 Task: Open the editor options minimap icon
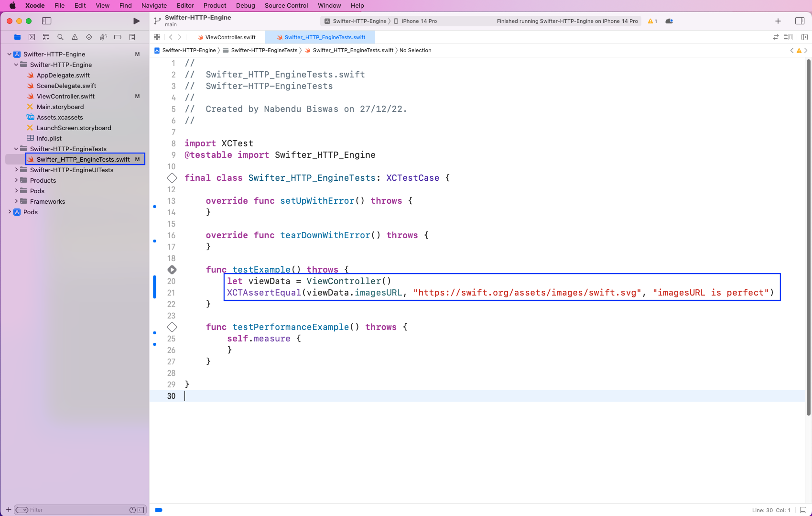click(x=788, y=37)
